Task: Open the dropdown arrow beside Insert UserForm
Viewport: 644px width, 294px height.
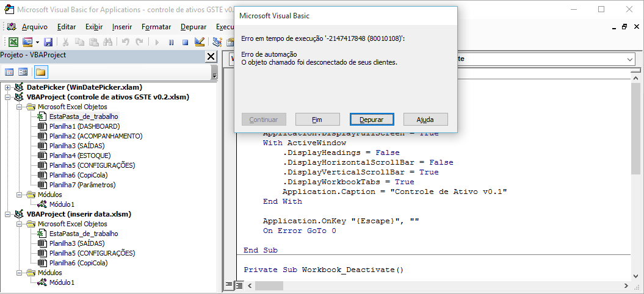Action: 37,42
